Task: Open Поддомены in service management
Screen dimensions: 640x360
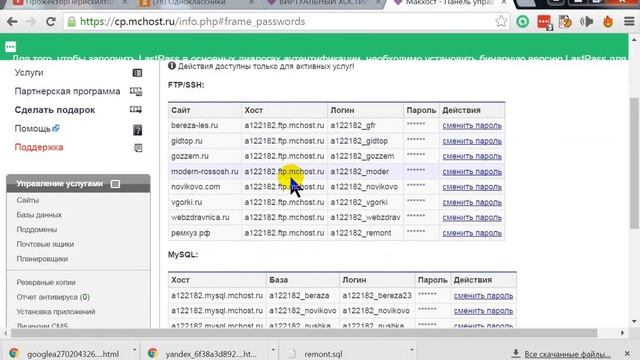Action: pos(37,229)
